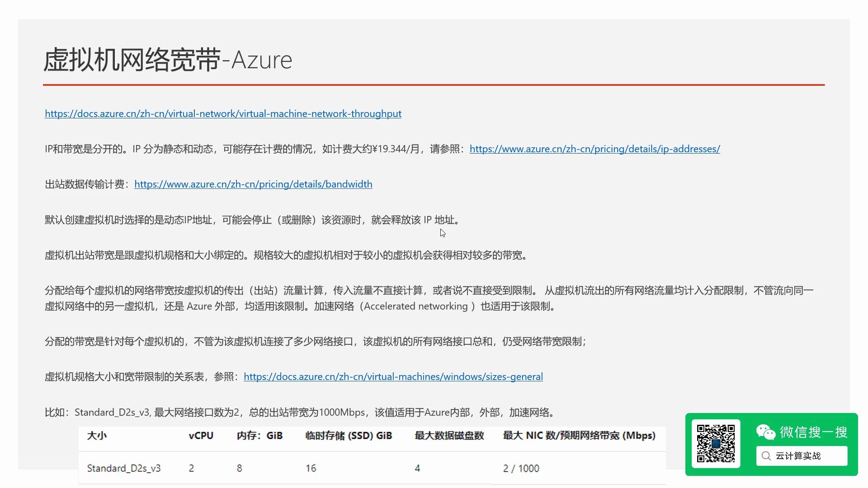Click the 最大 NIC 数/预期网络带宽 header
868x488 pixels.
579,436
